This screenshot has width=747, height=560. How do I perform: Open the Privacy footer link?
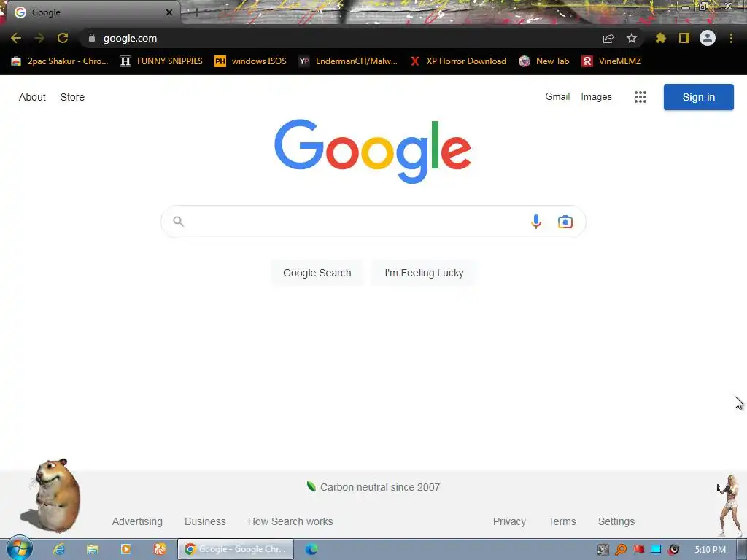[x=509, y=521]
